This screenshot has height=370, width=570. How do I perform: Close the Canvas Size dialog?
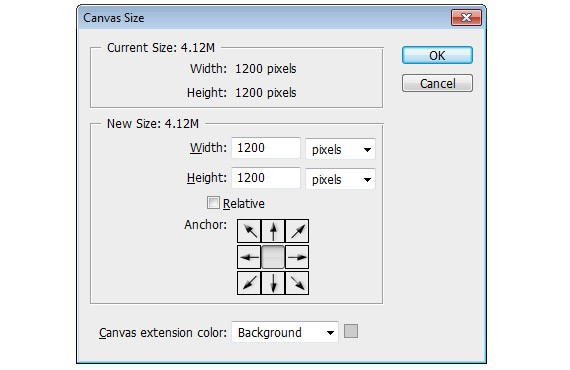(x=466, y=17)
